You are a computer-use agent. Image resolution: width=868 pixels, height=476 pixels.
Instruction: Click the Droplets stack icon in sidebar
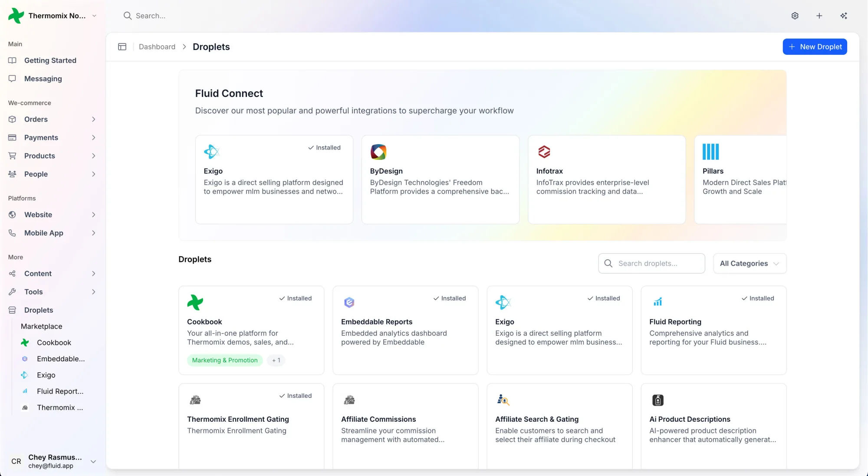click(12, 310)
